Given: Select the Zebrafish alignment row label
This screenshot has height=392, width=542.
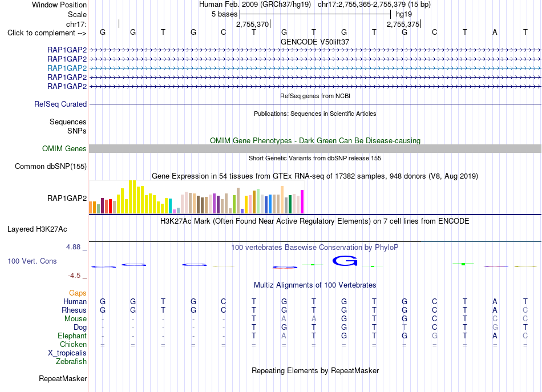Looking at the screenshot, I should point(71,362).
